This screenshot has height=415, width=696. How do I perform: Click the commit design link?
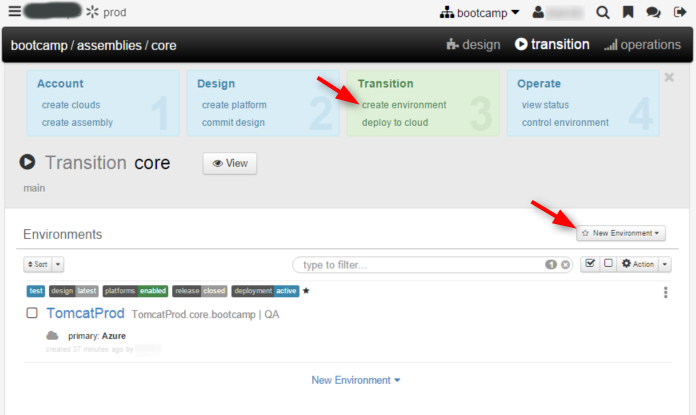click(x=233, y=123)
